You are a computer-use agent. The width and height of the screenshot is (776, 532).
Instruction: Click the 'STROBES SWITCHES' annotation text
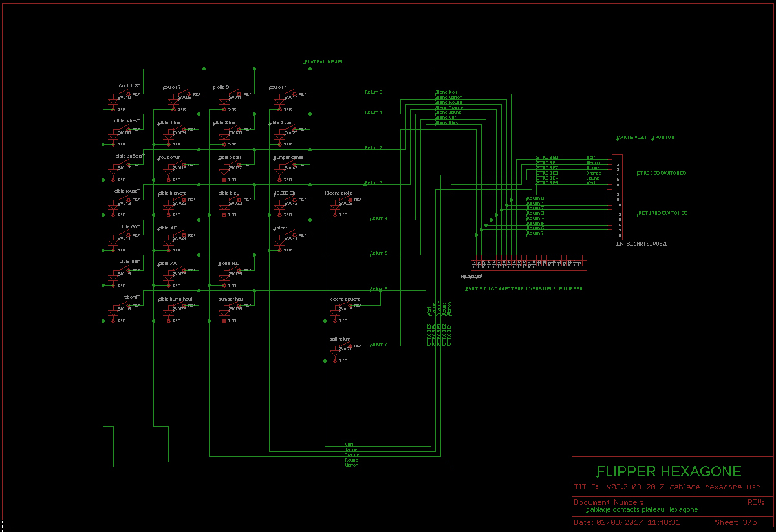coord(662,173)
